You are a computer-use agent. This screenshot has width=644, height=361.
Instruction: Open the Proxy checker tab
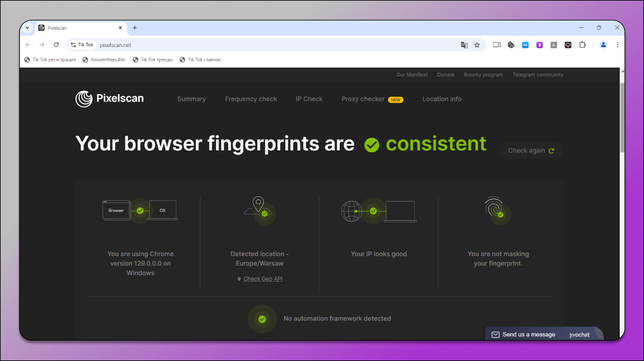tap(363, 99)
